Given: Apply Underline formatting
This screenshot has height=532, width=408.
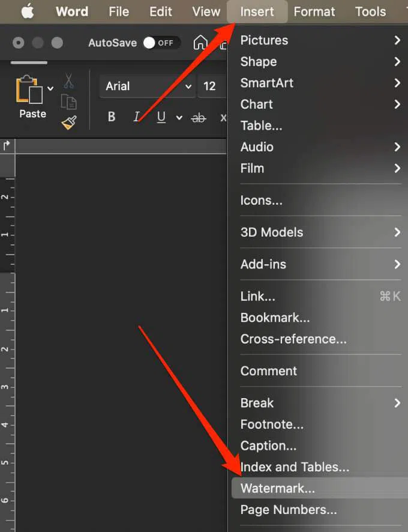Looking at the screenshot, I should (x=161, y=118).
